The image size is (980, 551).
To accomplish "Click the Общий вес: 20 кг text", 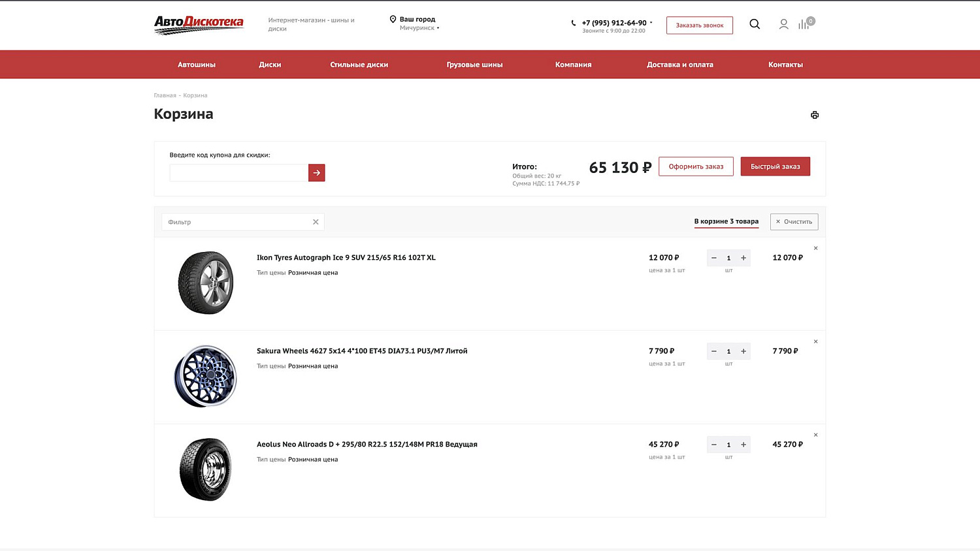I will 536,176.
